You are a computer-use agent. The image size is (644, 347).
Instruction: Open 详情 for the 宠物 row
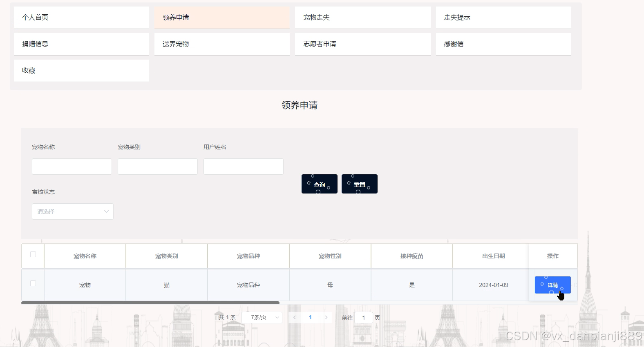tap(552, 285)
